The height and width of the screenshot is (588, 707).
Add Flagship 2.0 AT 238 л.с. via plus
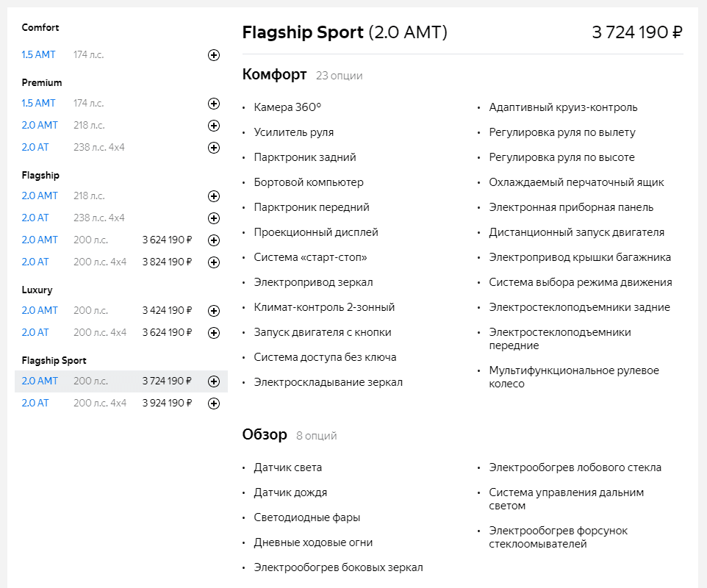coord(214,218)
